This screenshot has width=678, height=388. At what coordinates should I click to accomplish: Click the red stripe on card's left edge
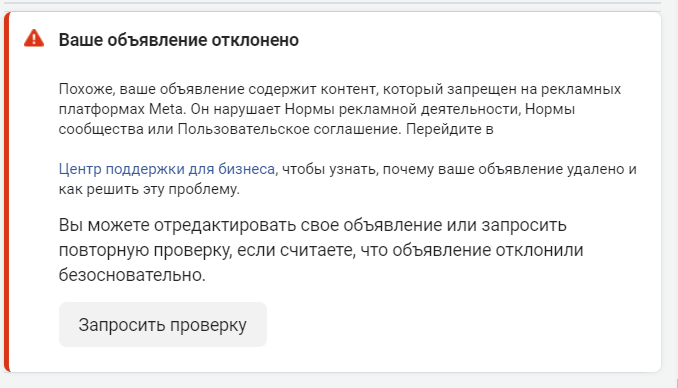[6, 192]
